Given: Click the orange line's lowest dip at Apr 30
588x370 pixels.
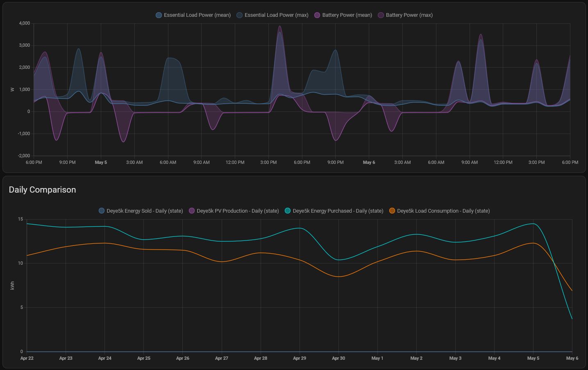Looking at the screenshot, I should (339, 277).
